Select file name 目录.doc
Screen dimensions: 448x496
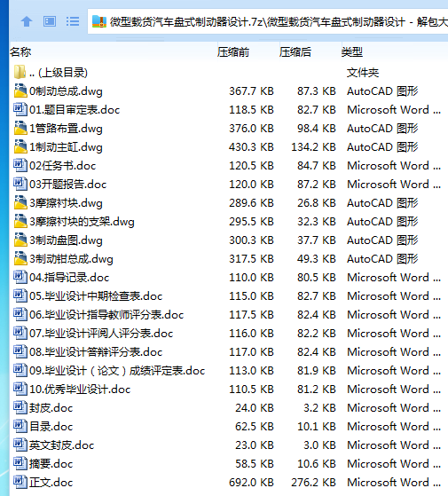51,427
